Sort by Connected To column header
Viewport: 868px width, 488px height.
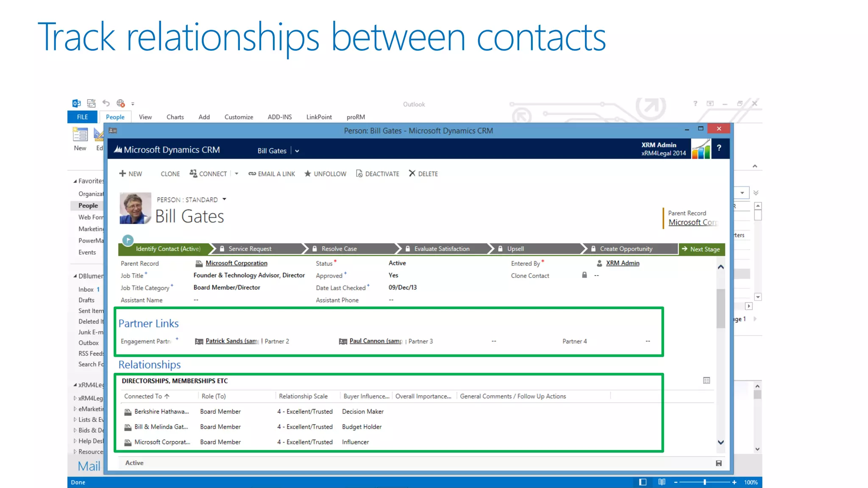coord(147,396)
